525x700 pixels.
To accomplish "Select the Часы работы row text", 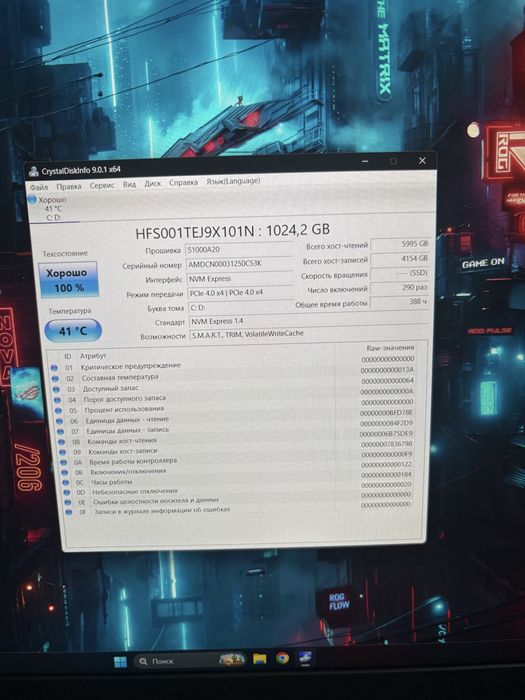I will pos(112,482).
